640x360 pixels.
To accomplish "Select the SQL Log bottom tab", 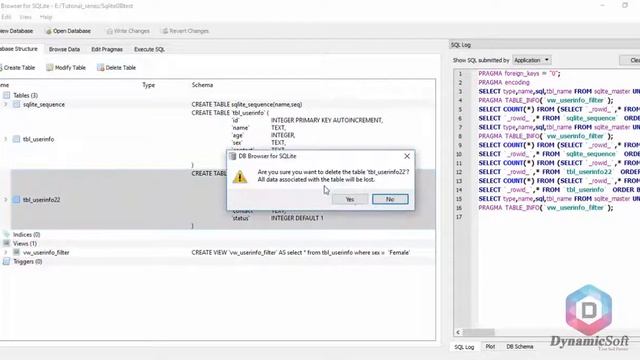I will [464, 347].
